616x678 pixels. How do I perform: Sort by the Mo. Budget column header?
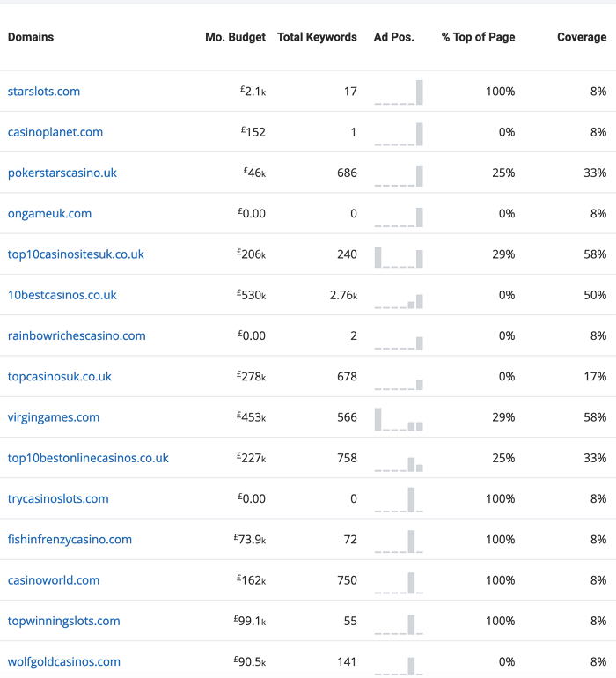[x=235, y=37]
